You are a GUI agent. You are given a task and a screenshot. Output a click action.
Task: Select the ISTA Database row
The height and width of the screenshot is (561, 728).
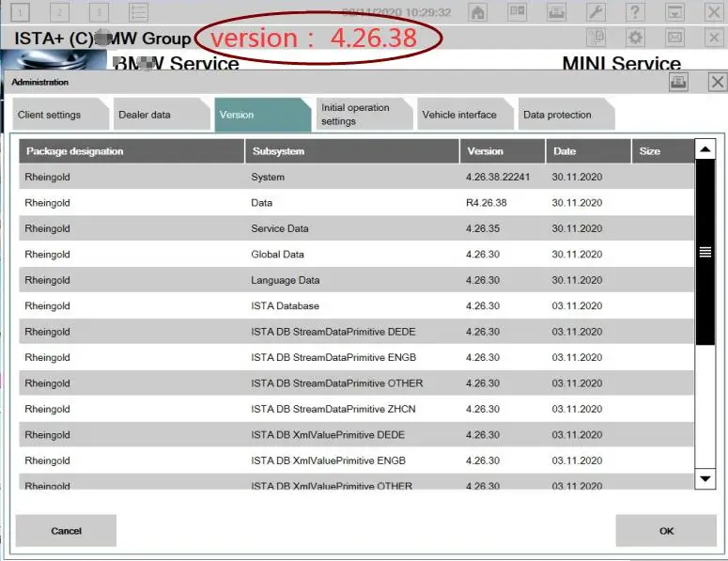click(356, 305)
